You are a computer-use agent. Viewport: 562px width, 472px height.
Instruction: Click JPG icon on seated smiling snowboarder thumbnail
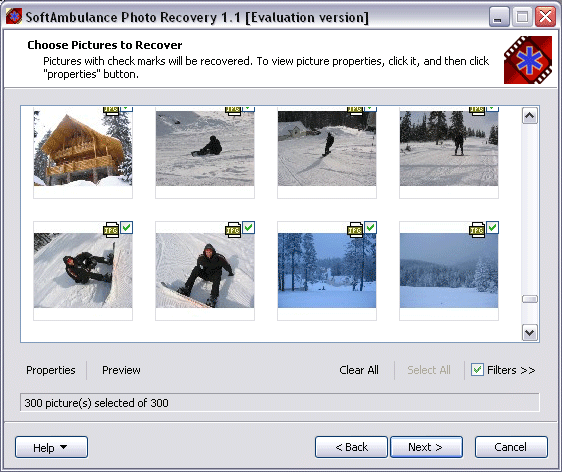point(233,229)
